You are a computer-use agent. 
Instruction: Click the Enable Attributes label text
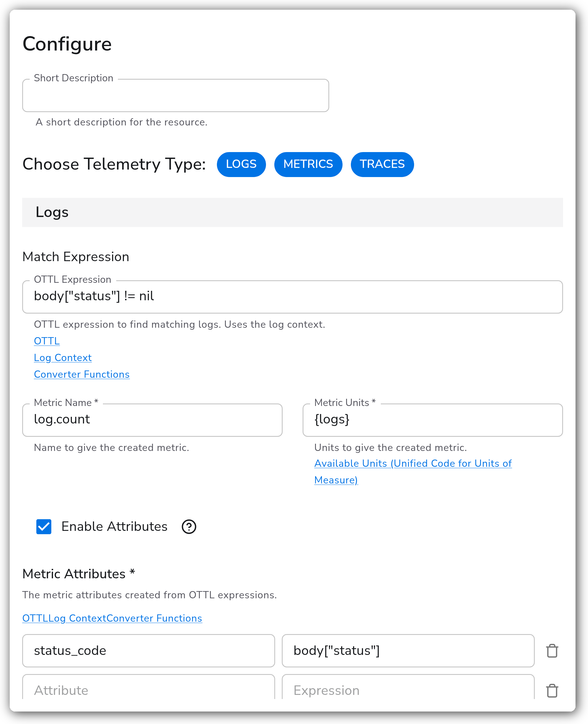114,526
